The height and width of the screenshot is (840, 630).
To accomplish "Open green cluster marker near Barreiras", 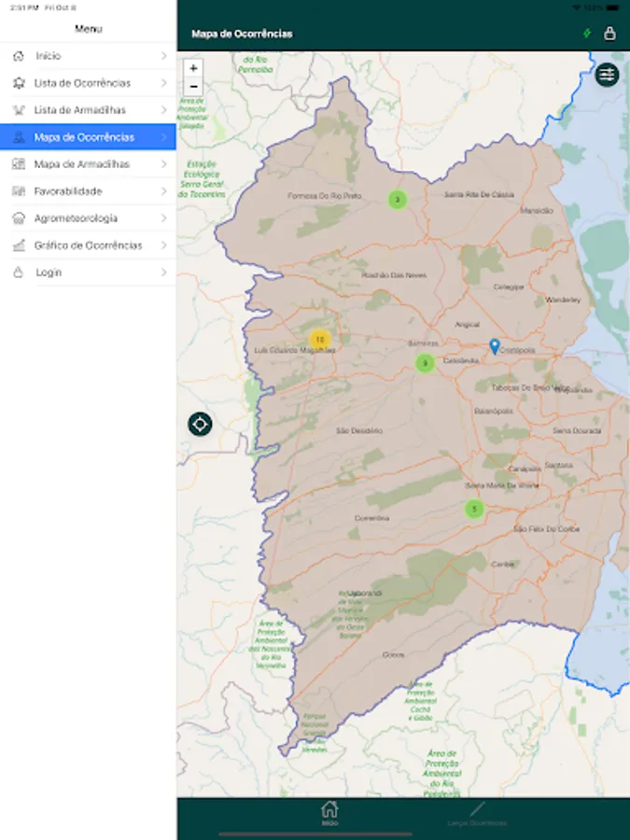I will (425, 363).
